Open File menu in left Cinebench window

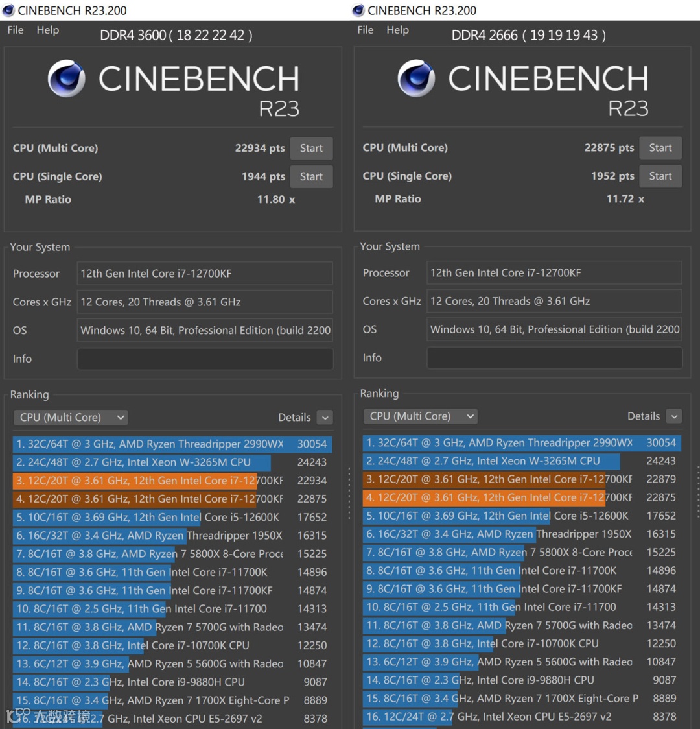pos(16,30)
